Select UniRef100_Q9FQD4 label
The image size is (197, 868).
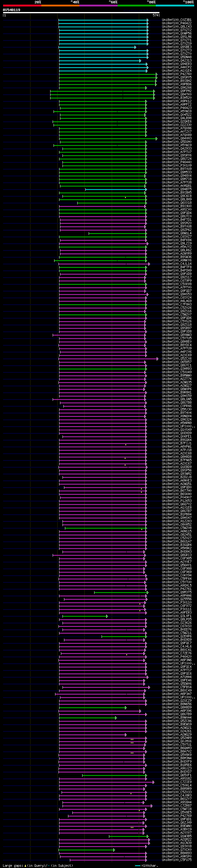tap(177, 213)
